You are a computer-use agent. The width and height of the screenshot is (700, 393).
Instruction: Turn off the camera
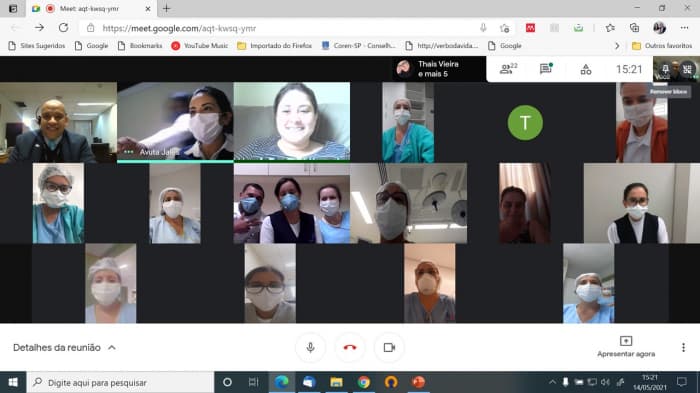tap(389, 347)
